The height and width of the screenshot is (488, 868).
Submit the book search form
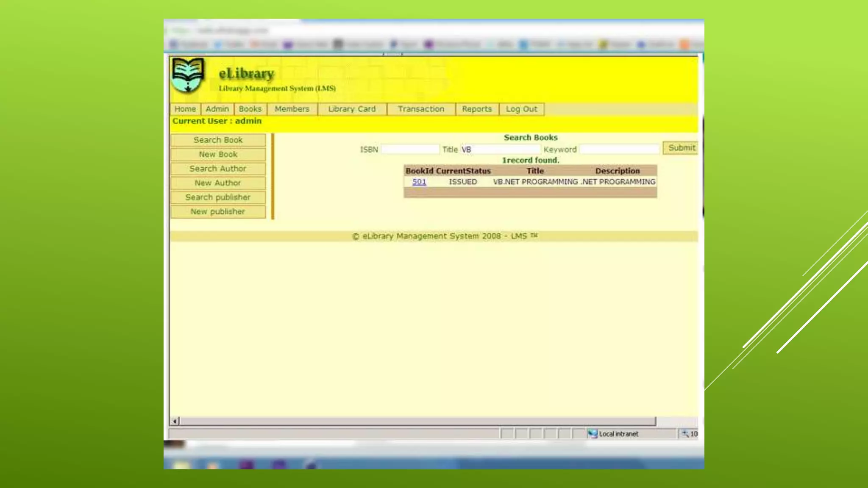coord(681,148)
